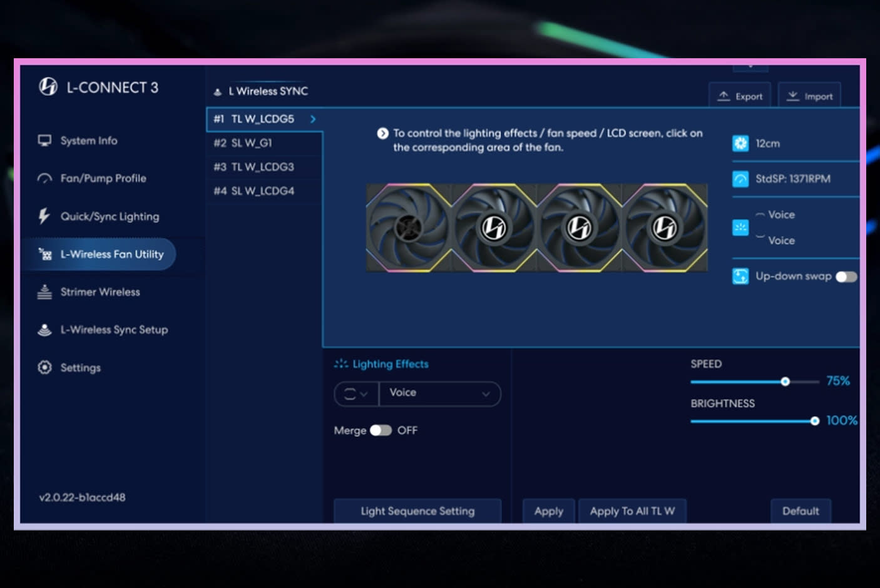
Task: Select L-Wireless Fan Utility
Action: 99,254
